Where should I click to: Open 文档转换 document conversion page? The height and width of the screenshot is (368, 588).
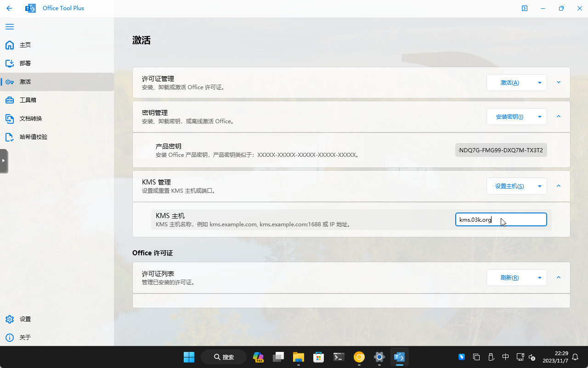(30, 119)
